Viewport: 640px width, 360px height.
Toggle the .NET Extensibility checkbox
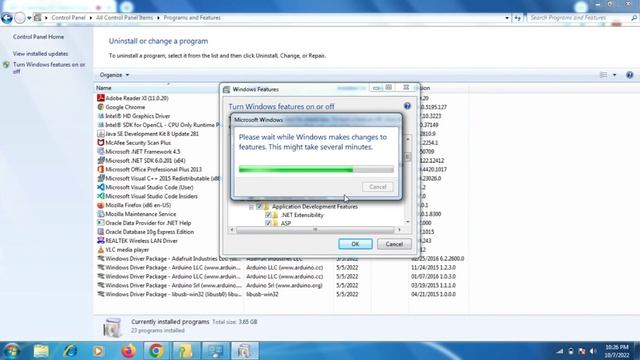coord(268,215)
